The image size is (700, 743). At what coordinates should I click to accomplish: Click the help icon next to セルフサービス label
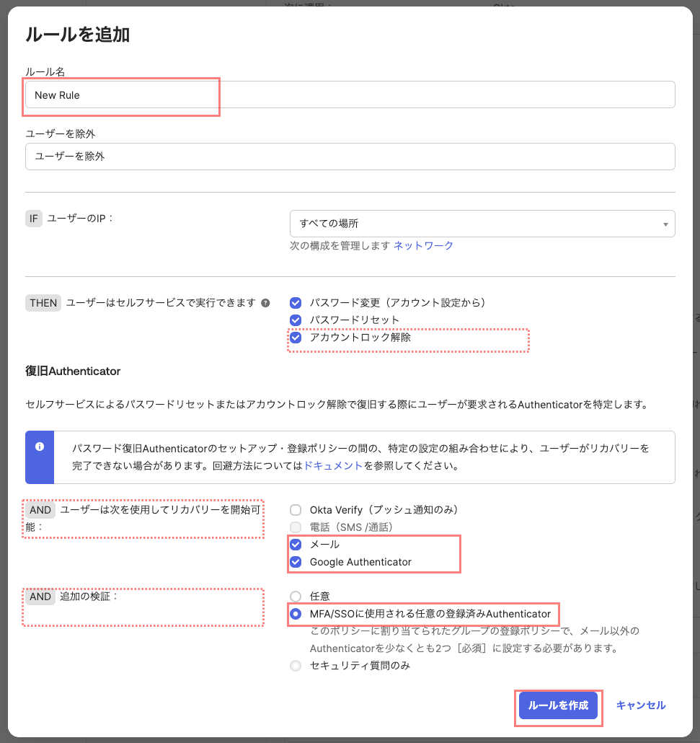(x=265, y=302)
